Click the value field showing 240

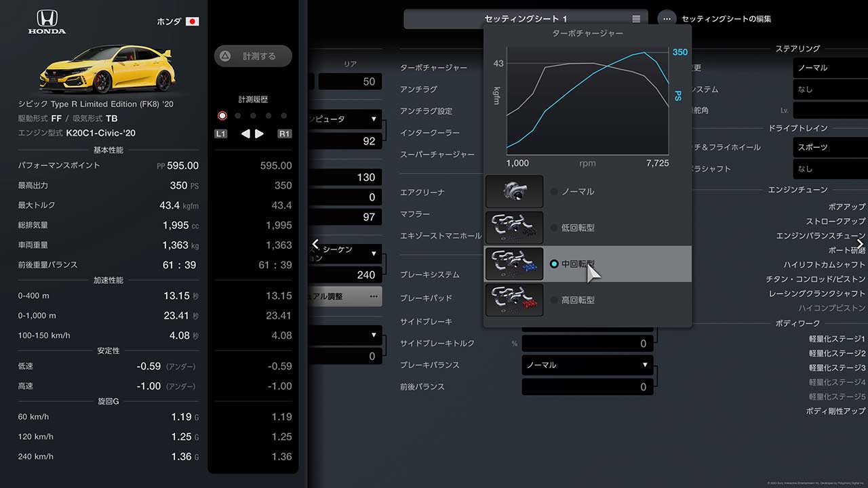pos(345,274)
